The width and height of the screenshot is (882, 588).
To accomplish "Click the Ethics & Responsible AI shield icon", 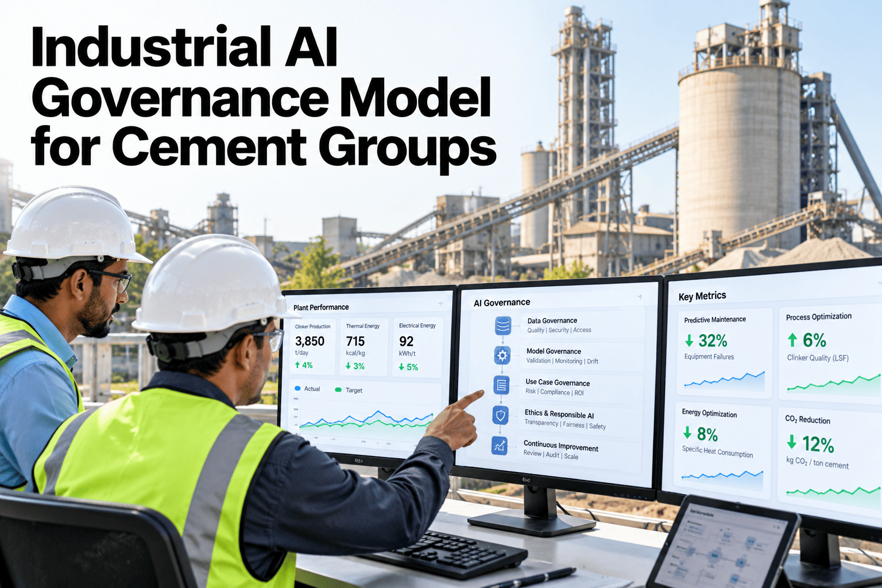I will click(500, 415).
